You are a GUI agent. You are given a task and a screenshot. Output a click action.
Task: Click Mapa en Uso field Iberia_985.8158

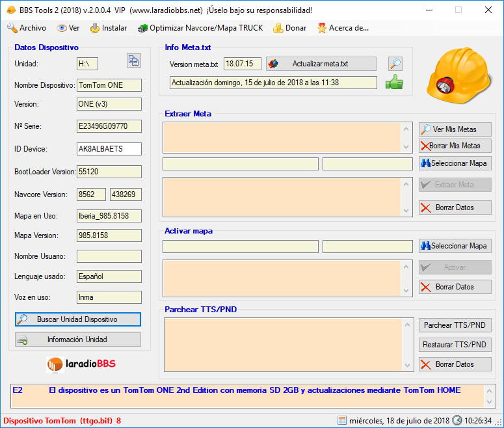point(109,216)
